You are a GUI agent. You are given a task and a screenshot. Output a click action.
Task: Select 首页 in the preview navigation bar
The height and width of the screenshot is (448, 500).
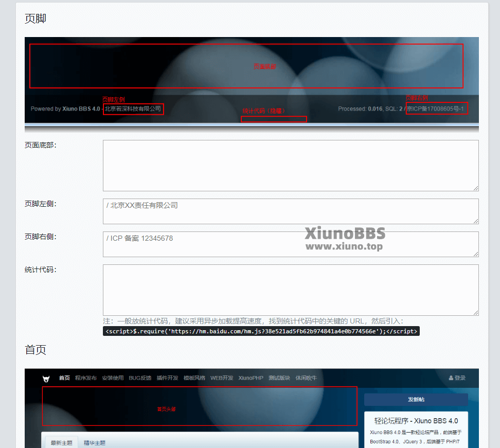(64, 378)
